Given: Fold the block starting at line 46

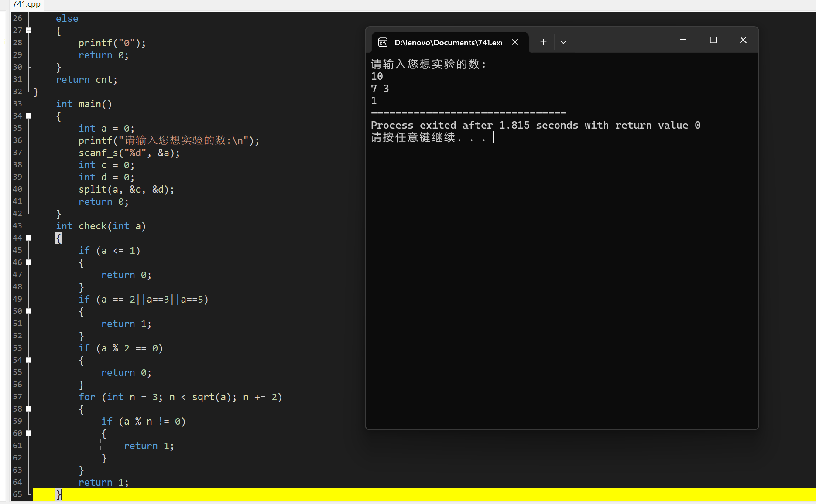Looking at the screenshot, I should pos(29,262).
